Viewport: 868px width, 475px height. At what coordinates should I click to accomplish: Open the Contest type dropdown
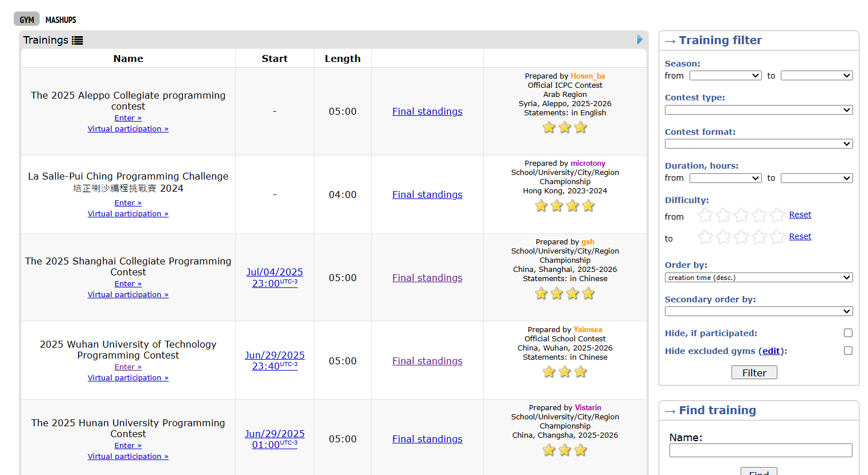tap(758, 110)
